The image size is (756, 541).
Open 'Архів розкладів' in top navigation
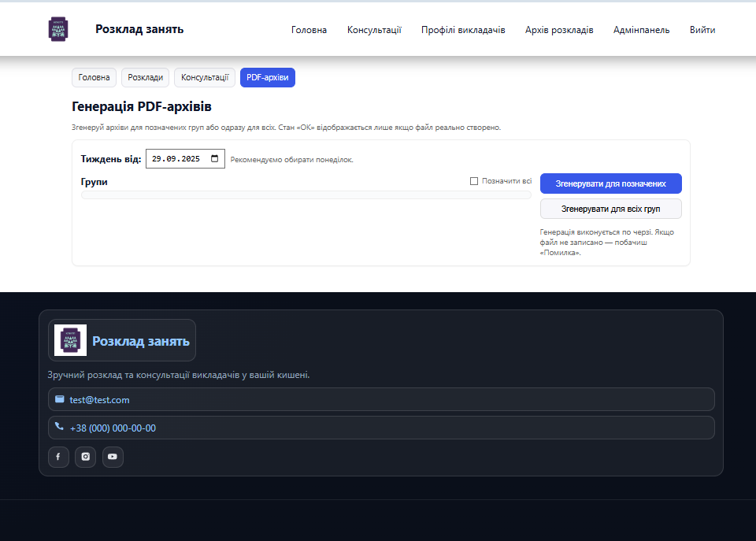click(x=559, y=30)
